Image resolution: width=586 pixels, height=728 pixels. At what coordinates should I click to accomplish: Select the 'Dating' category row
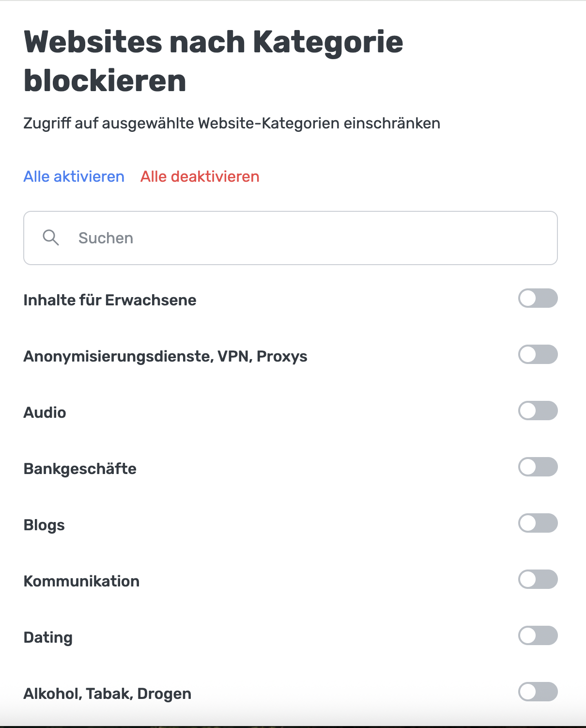coord(48,637)
